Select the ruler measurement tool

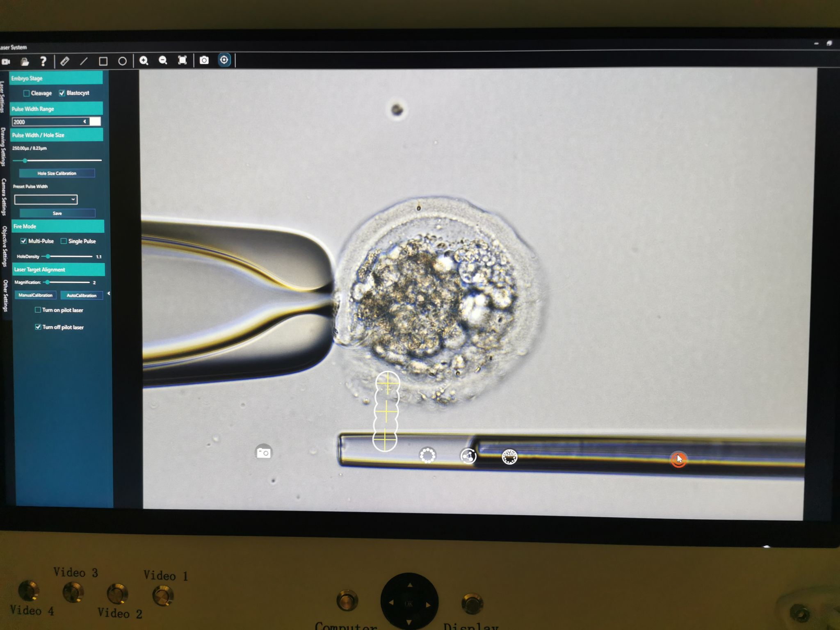click(x=64, y=62)
